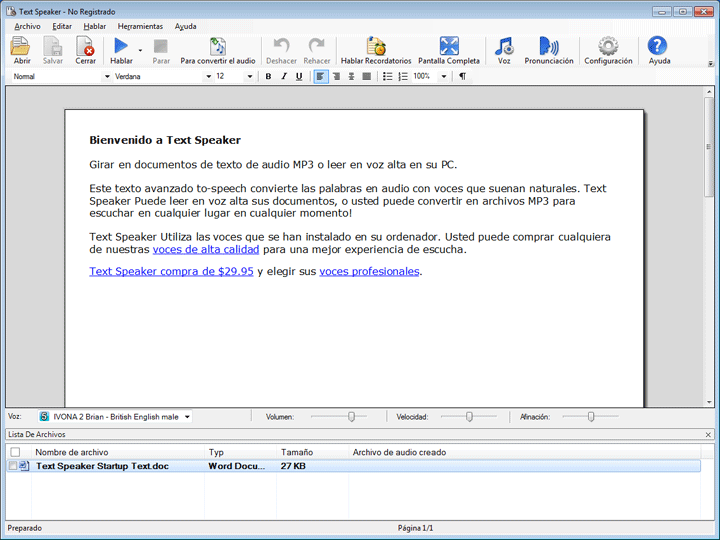Tick the select-all checkbox in file list header
720x540 pixels.
point(15,452)
